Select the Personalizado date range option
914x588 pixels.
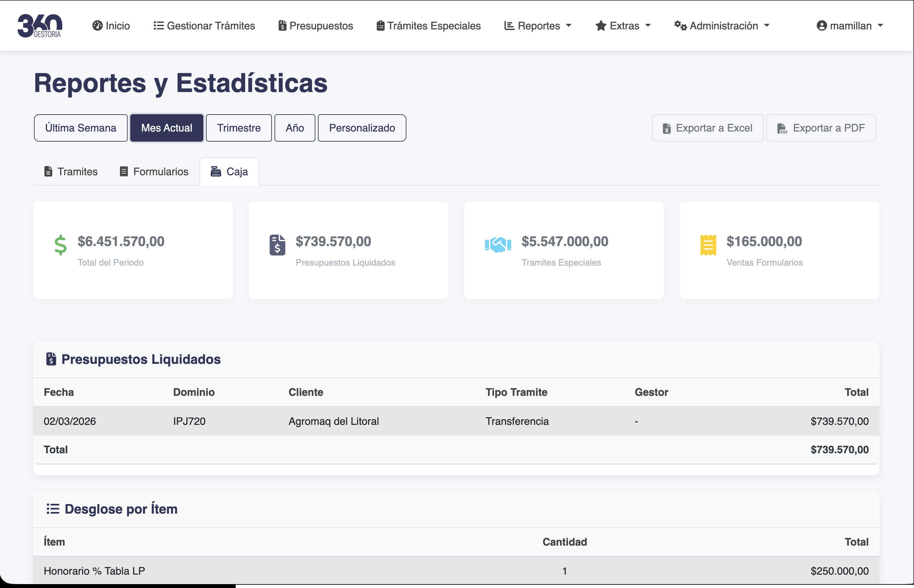361,128
